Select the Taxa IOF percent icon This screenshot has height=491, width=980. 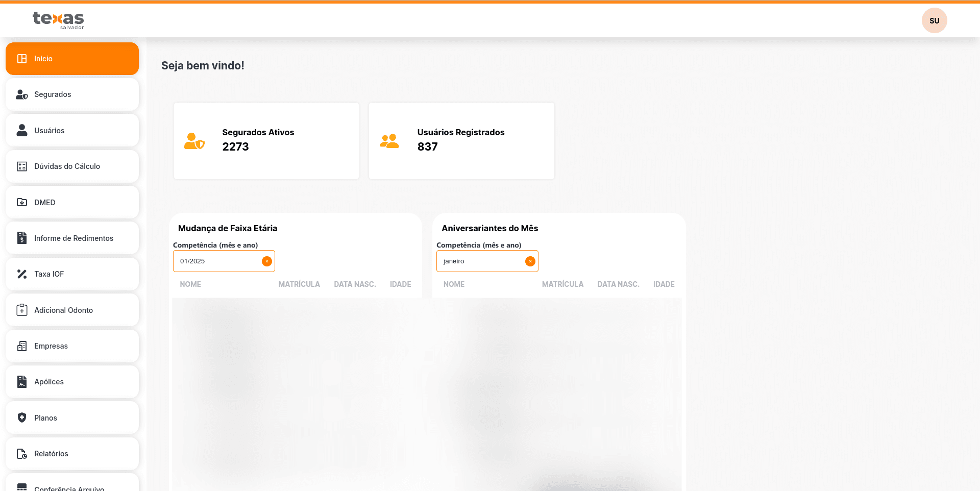point(22,274)
